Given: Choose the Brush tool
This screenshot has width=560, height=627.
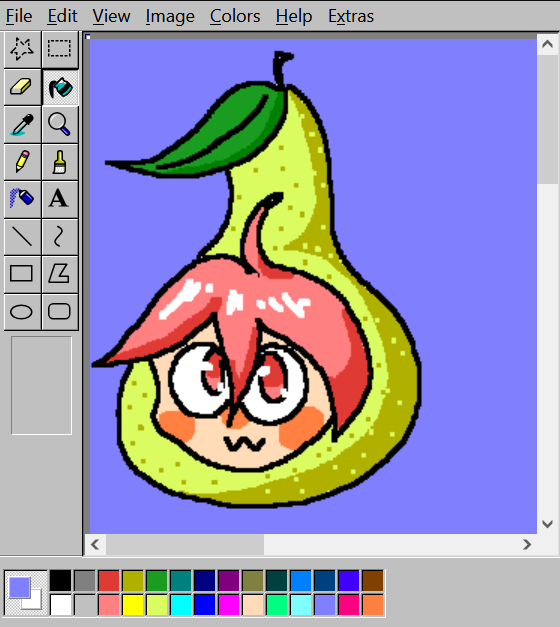Looking at the screenshot, I should [x=60, y=162].
